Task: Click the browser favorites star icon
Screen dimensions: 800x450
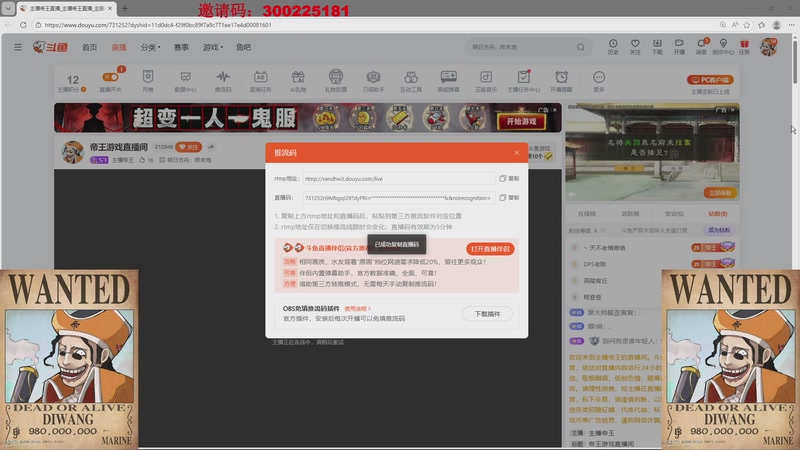Action: click(747, 24)
